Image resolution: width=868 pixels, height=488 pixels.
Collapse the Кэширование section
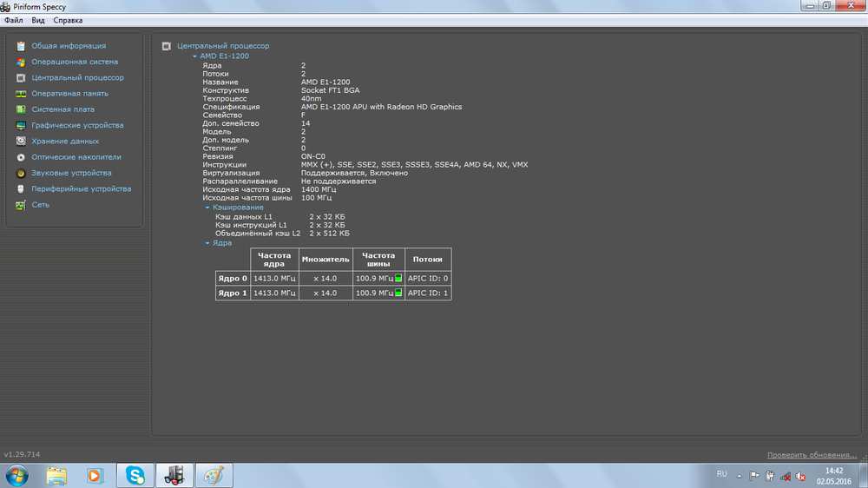tap(207, 208)
